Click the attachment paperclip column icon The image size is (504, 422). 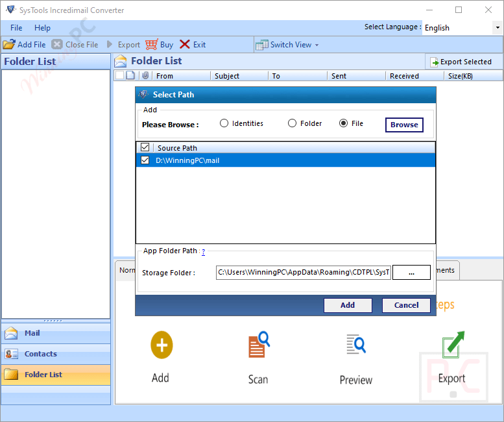(145, 75)
